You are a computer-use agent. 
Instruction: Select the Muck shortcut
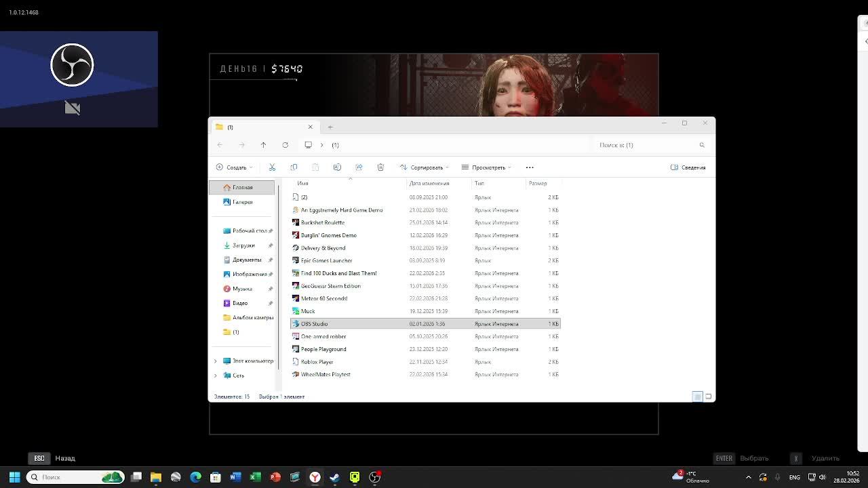click(425, 311)
